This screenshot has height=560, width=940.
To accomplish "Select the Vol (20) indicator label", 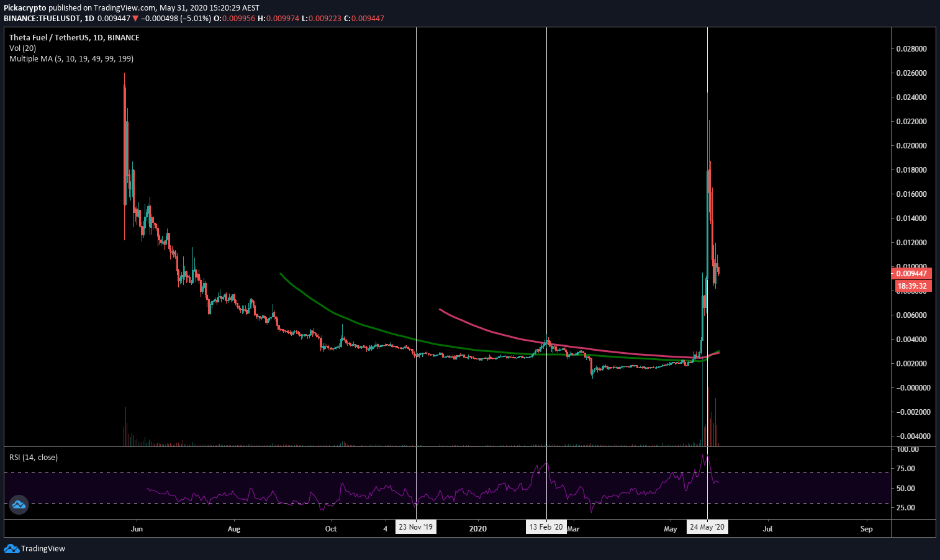I will 22,48.
